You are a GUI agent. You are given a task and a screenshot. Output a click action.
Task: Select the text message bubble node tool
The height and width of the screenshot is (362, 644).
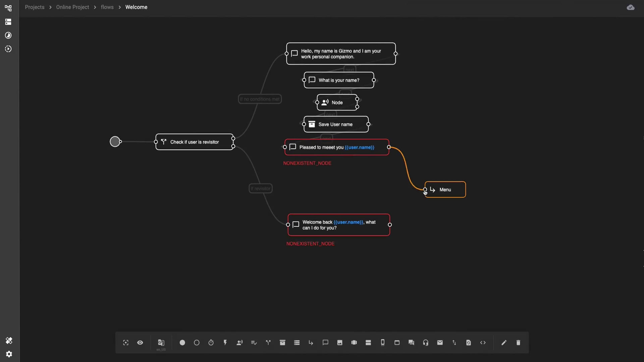pos(325,343)
